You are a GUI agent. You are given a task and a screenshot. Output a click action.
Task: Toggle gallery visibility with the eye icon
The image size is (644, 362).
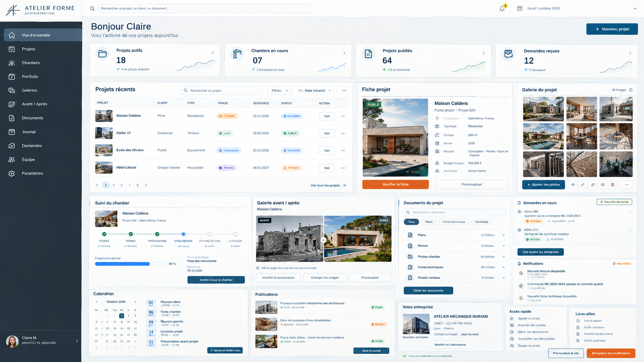click(603, 185)
